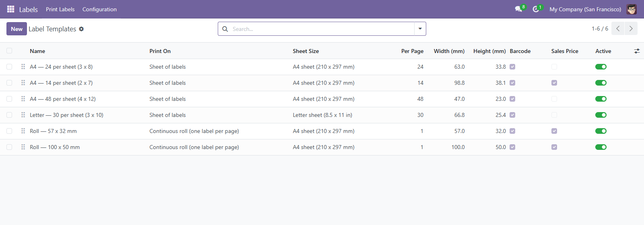
Task: Sort by Name column header
Action: (37, 51)
